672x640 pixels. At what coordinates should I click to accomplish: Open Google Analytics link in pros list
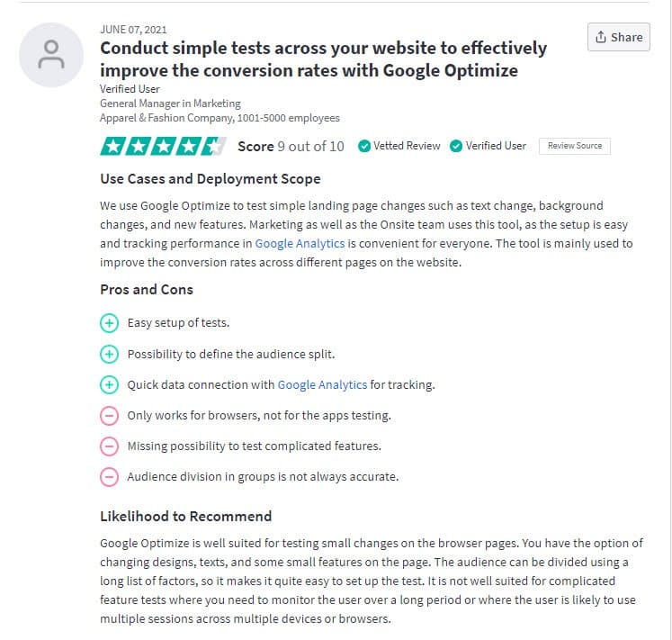[322, 384]
